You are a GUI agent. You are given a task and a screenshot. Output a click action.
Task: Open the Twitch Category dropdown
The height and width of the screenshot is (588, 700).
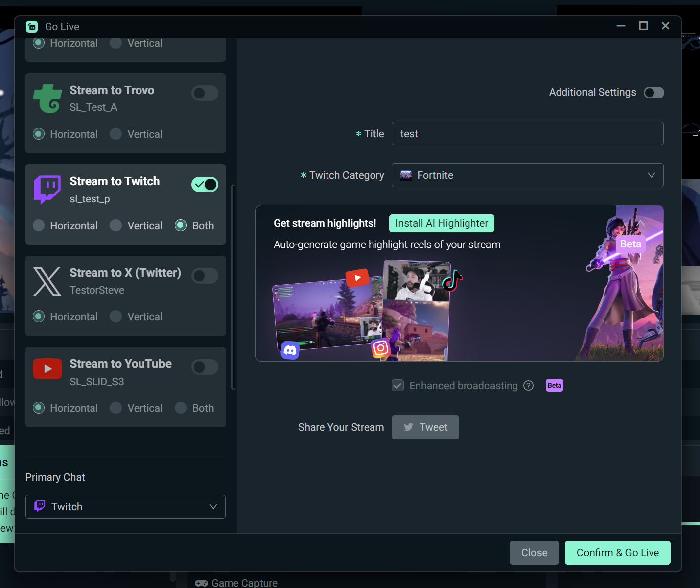click(527, 175)
